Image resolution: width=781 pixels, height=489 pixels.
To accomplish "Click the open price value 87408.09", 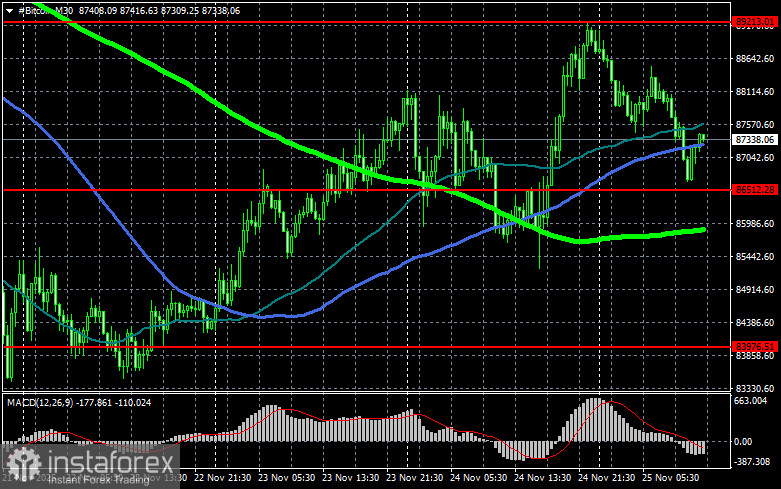I will [98, 10].
